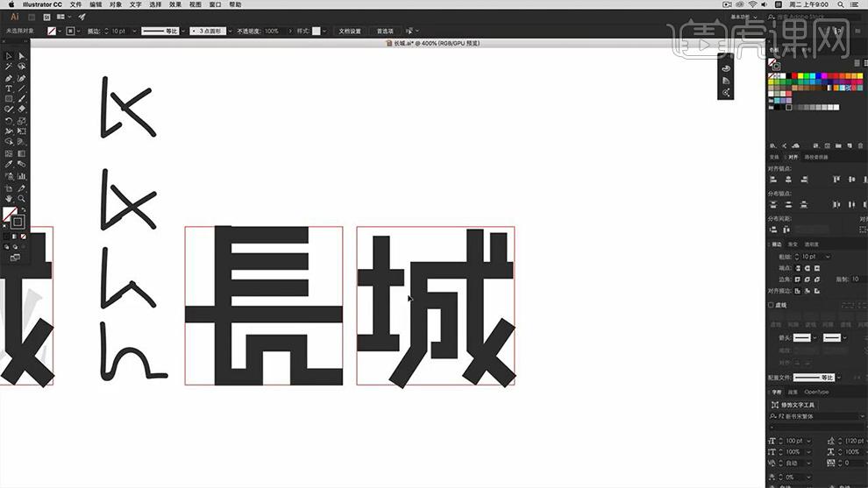The height and width of the screenshot is (488, 868).
Task: Select the Paintbrush tool
Action: pyautogui.click(x=22, y=99)
